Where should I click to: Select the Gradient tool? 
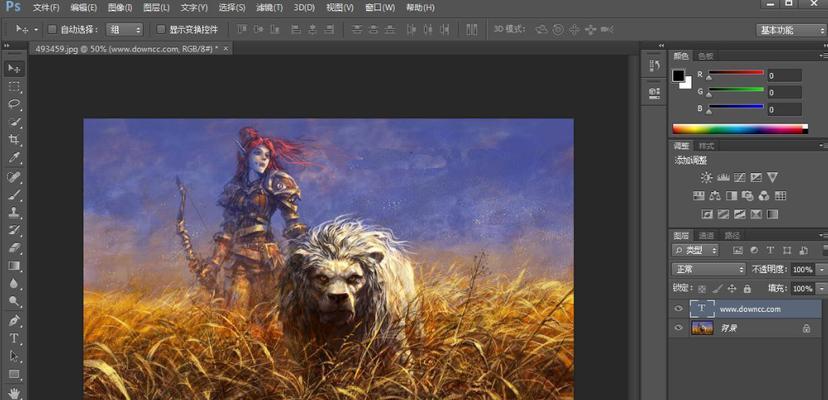click(14, 266)
